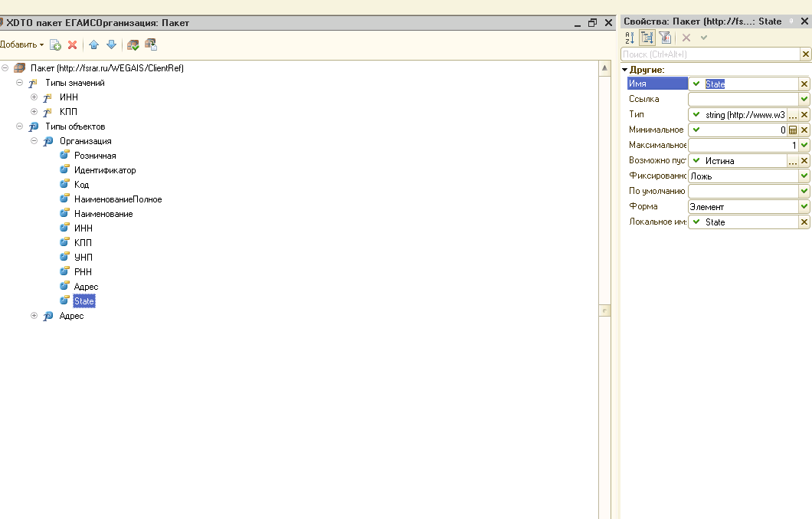The image size is (812, 519).
Task: Toggle the group-by-categories icon in properties panel
Action: pyautogui.click(x=647, y=38)
